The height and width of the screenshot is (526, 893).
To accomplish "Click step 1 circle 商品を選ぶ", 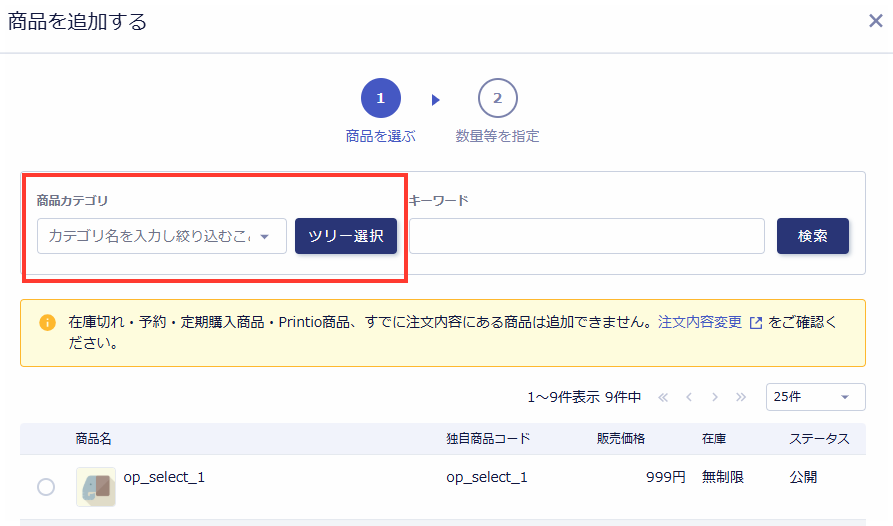I will (x=380, y=98).
